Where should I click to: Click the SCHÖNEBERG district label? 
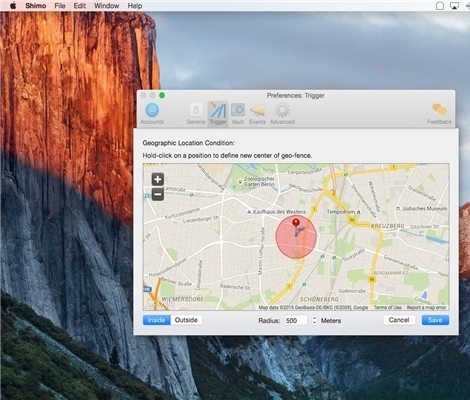pos(319,299)
